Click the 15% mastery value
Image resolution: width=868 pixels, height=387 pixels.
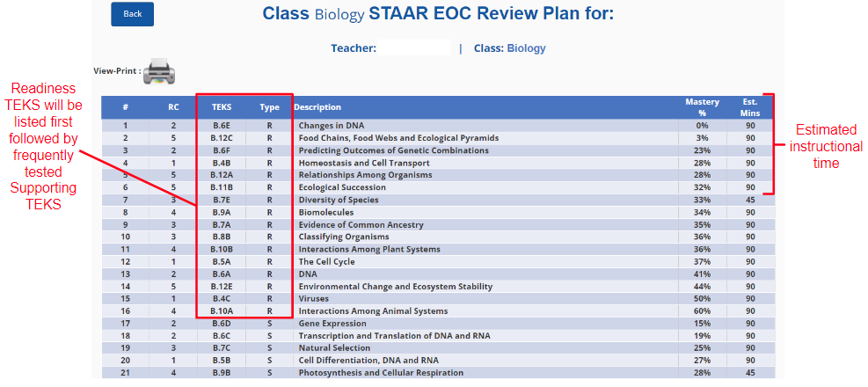point(703,324)
